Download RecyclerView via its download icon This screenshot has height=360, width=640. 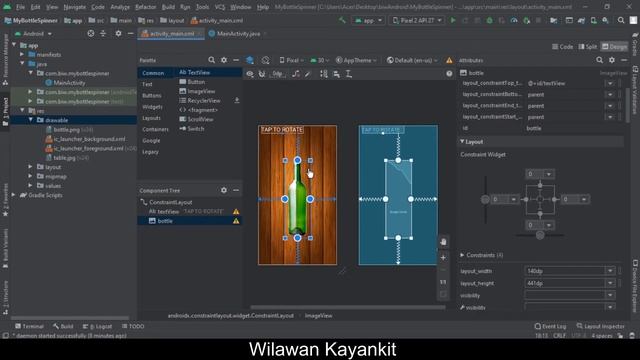click(237, 100)
